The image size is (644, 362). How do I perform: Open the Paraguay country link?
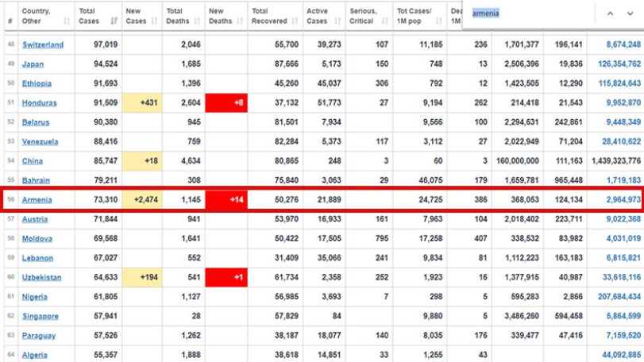39,336
